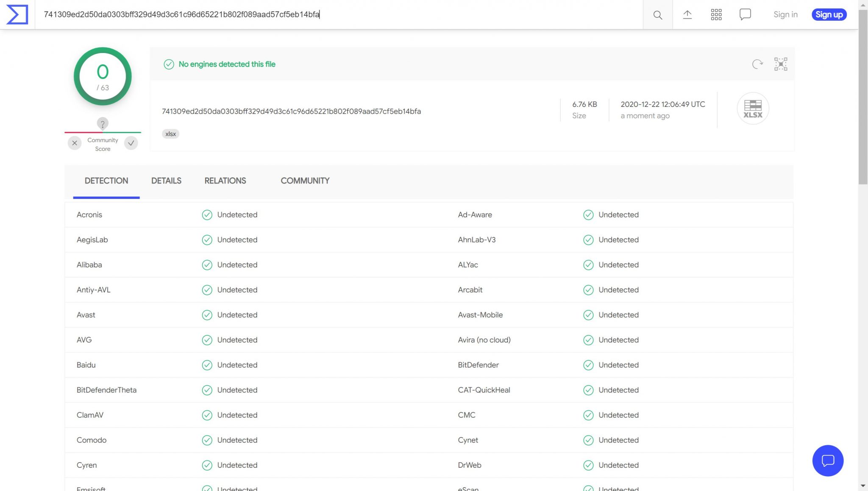Click the community score question mark icon
Screen dimensions: 868x491
click(x=103, y=123)
